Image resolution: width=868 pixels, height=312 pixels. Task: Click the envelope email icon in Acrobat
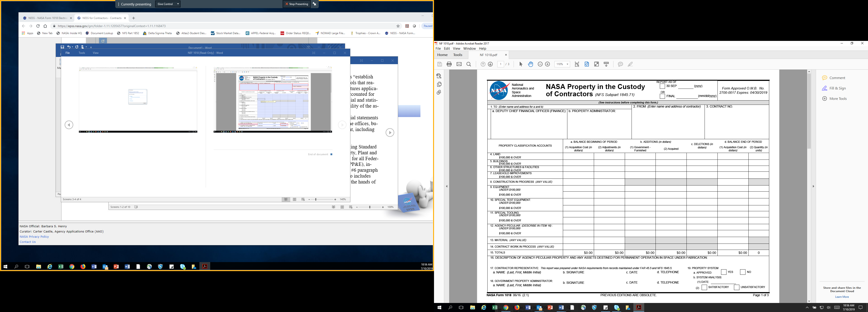tap(459, 64)
